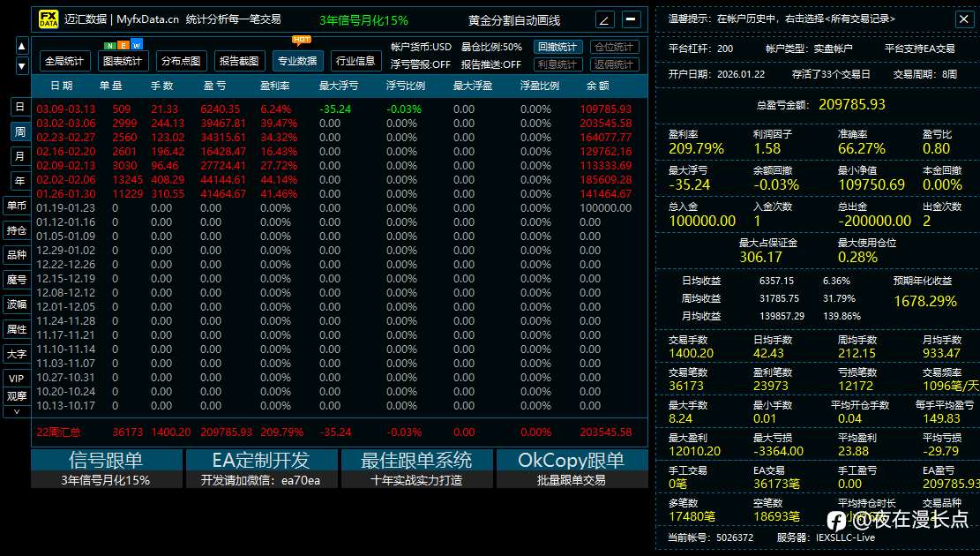Click 3年信号月化15% green header link
980x556 pixels.
pos(363,20)
